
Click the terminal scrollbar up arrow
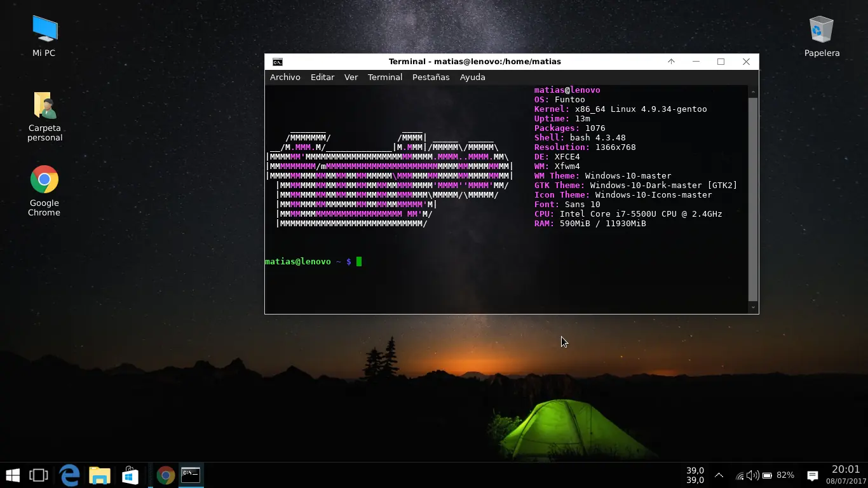753,91
